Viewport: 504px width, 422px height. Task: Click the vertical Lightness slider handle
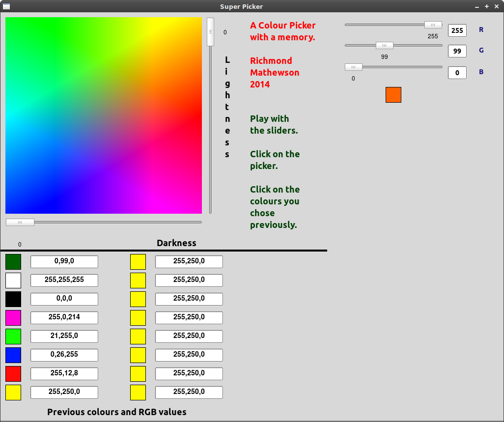pyautogui.click(x=210, y=32)
